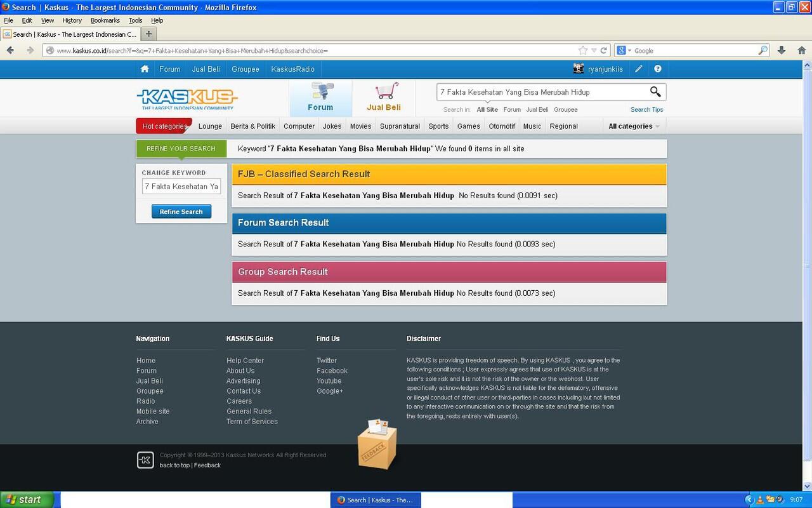Select Hot categories button

tap(164, 126)
